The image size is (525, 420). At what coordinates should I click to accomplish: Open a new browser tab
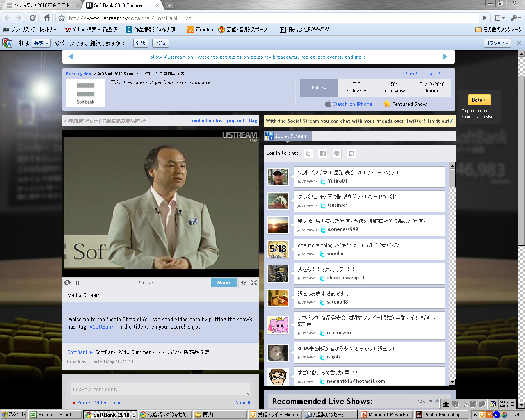click(x=169, y=5)
